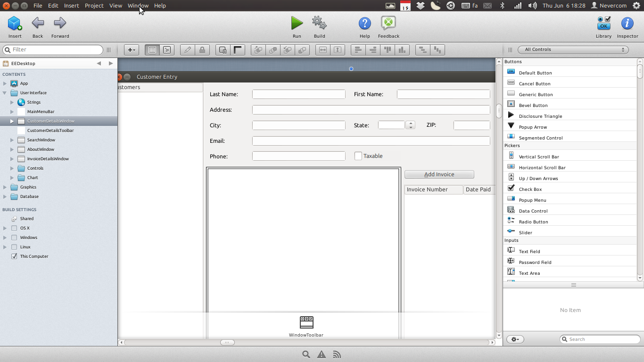This screenshot has height=362, width=644.
Task: Expand the Database folder in navigator
Action: point(5,197)
